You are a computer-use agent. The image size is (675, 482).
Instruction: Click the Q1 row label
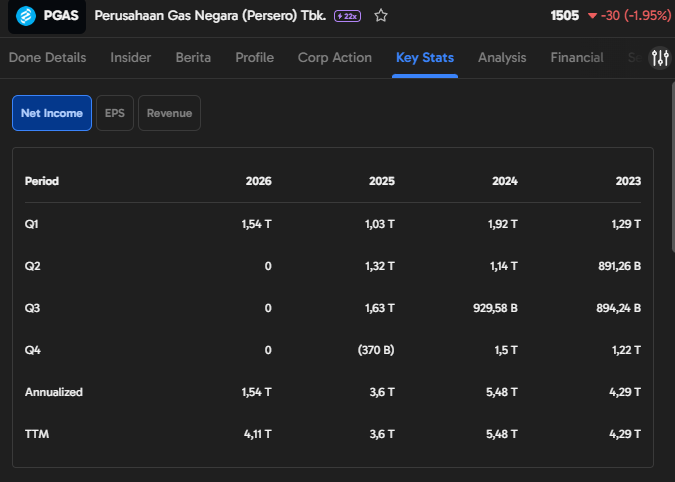[32, 224]
